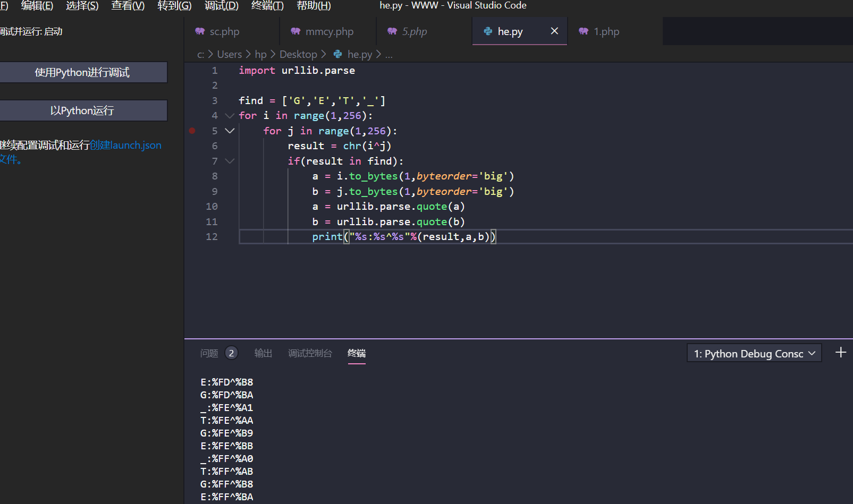The height and width of the screenshot is (504, 853).
Task: Create a new terminal with plus icon
Action: [x=841, y=352]
